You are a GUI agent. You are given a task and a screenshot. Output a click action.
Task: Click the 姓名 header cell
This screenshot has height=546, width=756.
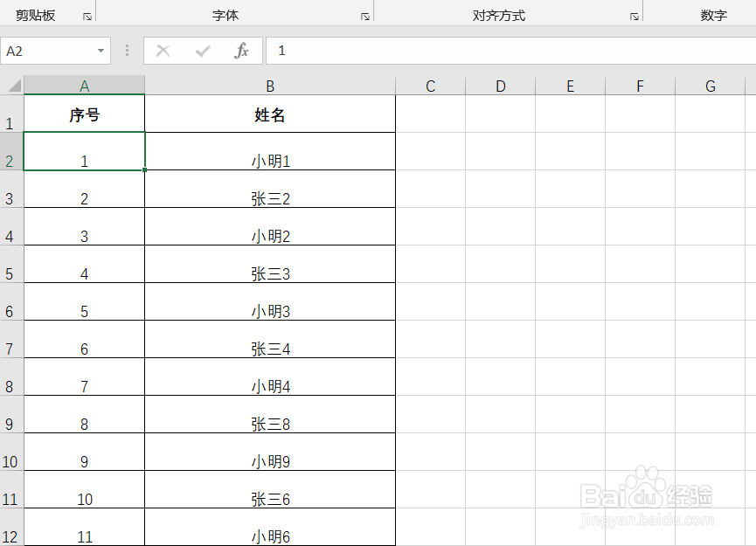tap(269, 114)
